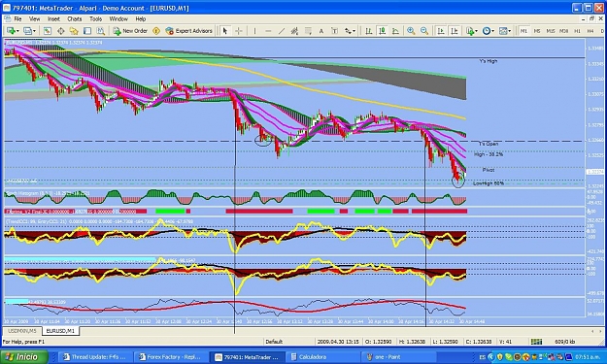Select the EURUSD,M1 chart tab

(x=60, y=331)
